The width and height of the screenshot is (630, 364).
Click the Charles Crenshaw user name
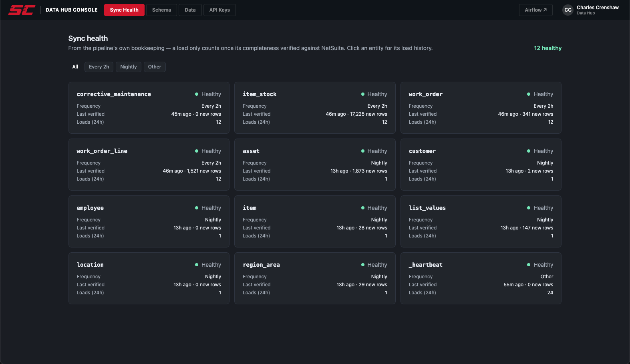tap(598, 8)
